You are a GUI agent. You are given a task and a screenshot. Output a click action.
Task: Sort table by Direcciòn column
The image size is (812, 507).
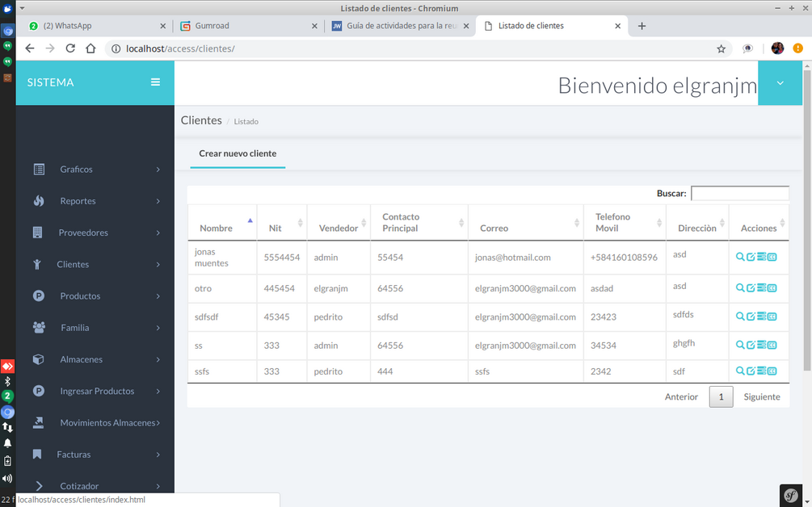click(x=697, y=223)
